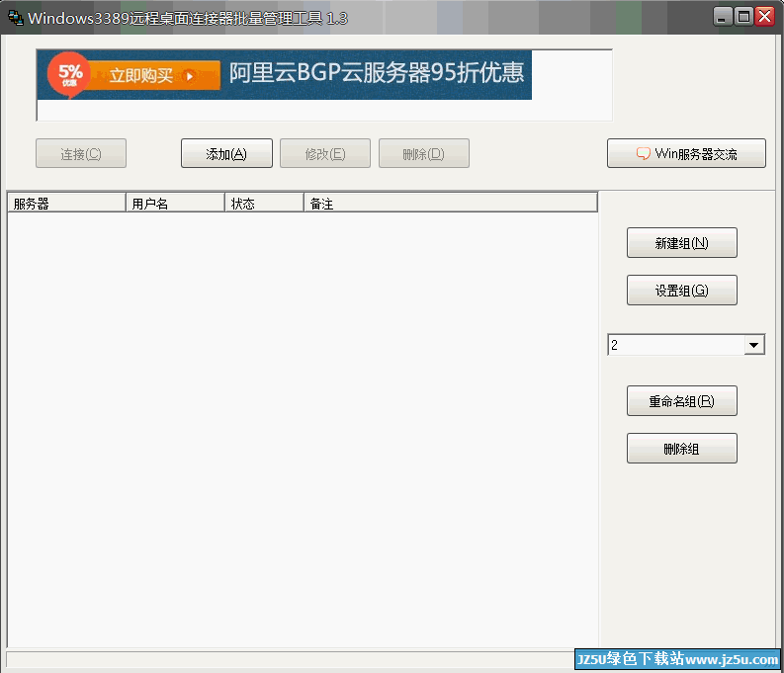
Task: Sort by the 服务器 column header
Action: tap(66, 203)
